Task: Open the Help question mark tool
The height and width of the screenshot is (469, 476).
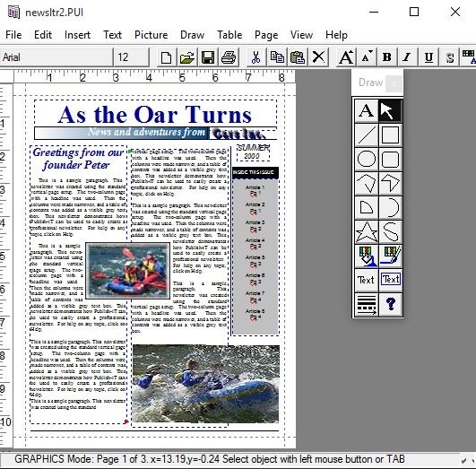Action: [x=391, y=304]
